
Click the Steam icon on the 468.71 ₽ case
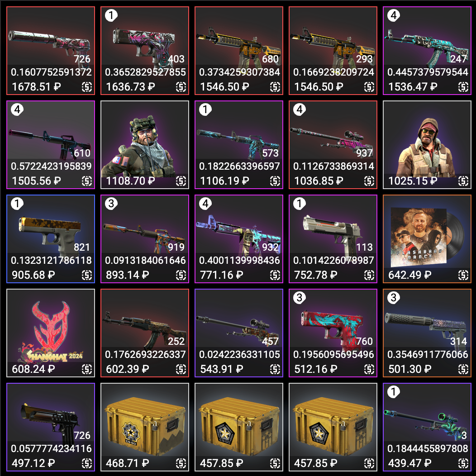(x=181, y=463)
